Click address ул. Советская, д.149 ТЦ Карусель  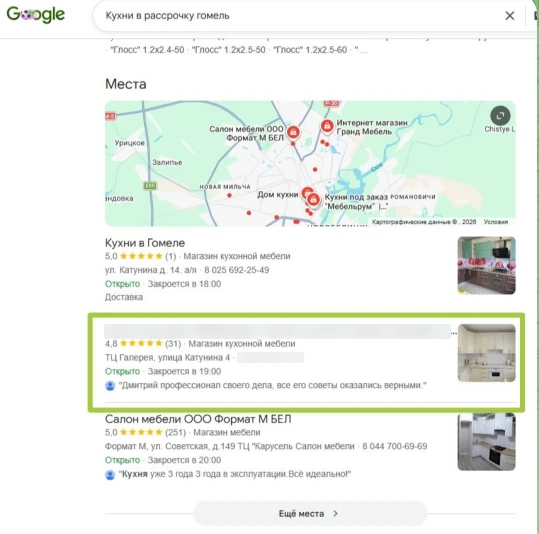(x=230, y=446)
